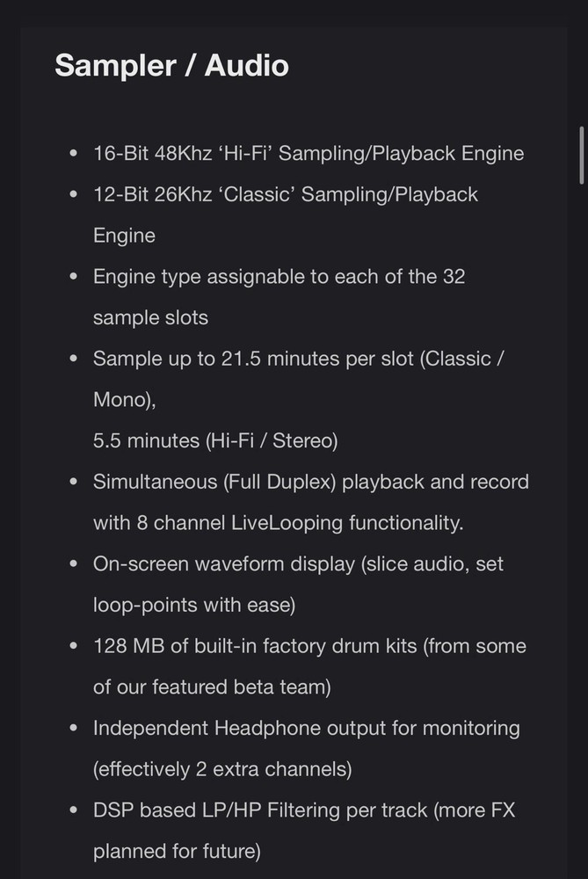Click the "loop-points with ease)" line
This screenshot has height=879, width=588.
(193, 605)
